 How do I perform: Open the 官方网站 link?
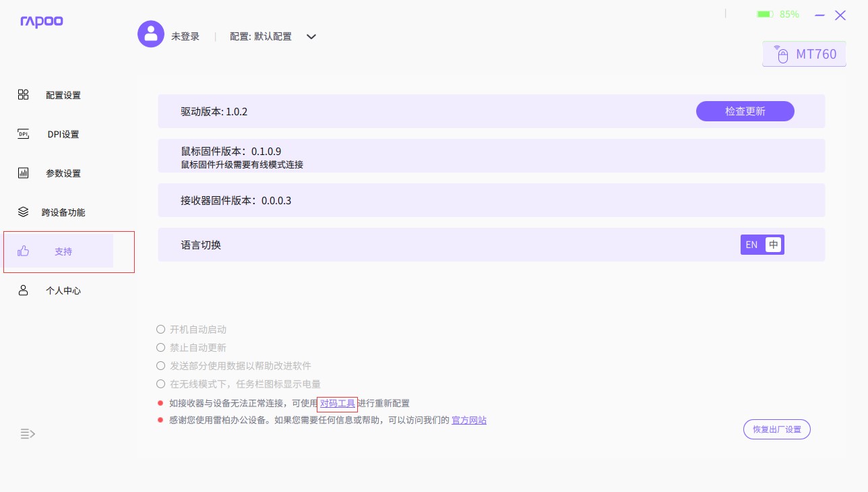pos(469,421)
